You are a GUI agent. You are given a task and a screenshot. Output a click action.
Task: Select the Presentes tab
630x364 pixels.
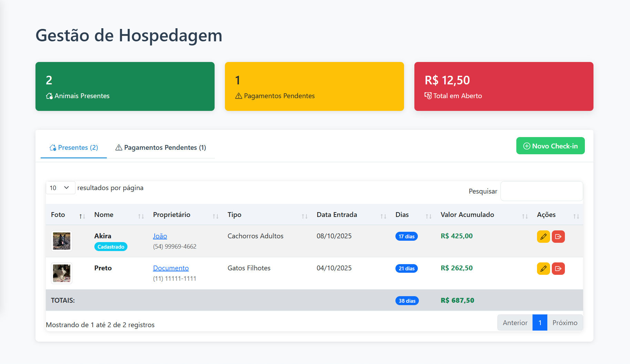(74, 148)
